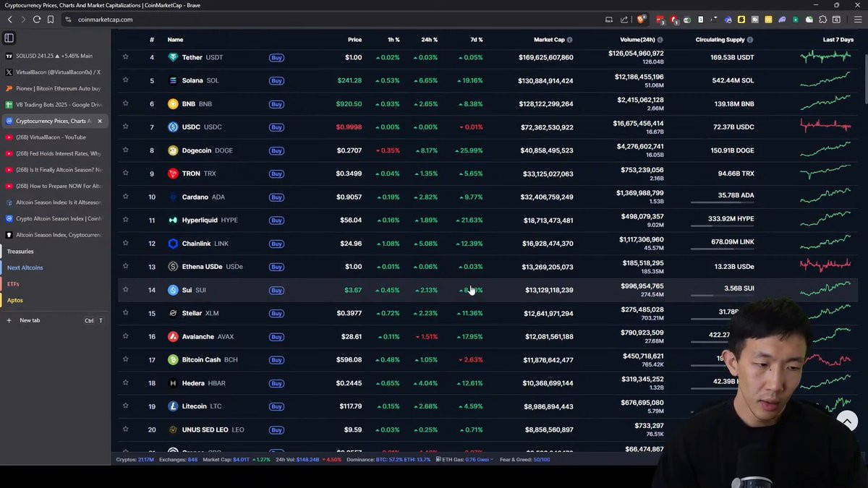
Task: Show Volume(24h) info tooltip icon
Action: click(x=660, y=40)
